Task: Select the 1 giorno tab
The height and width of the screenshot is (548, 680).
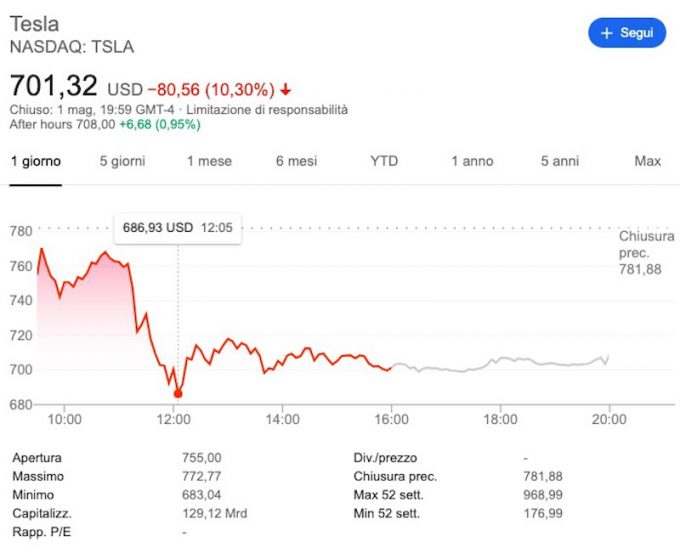Action: pos(36,161)
